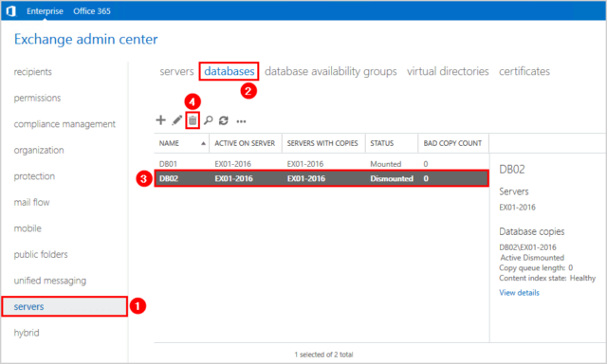Switch to Enterprise tab
This screenshot has width=607, height=364.
[45, 11]
